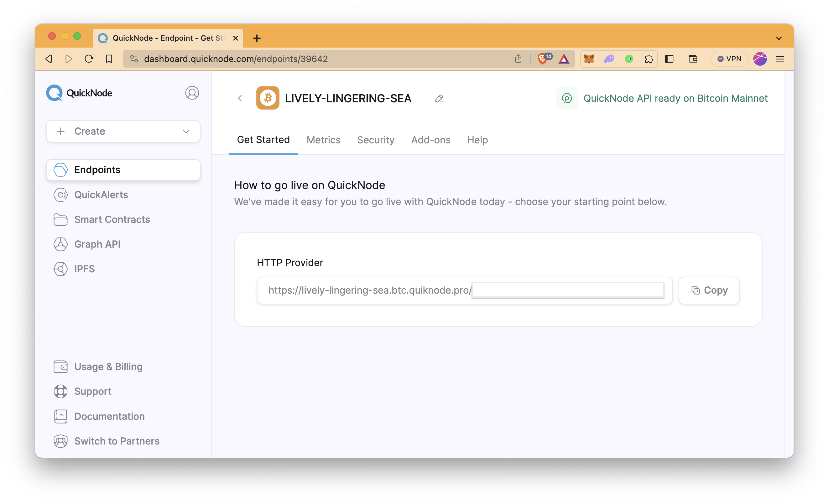The height and width of the screenshot is (504, 829).
Task: Open Graph API
Action: 97,244
